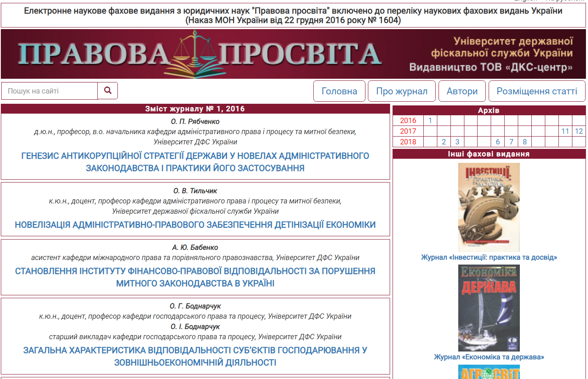Click the Архів section header
This screenshot has height=379, width=588.
[489, 110]
